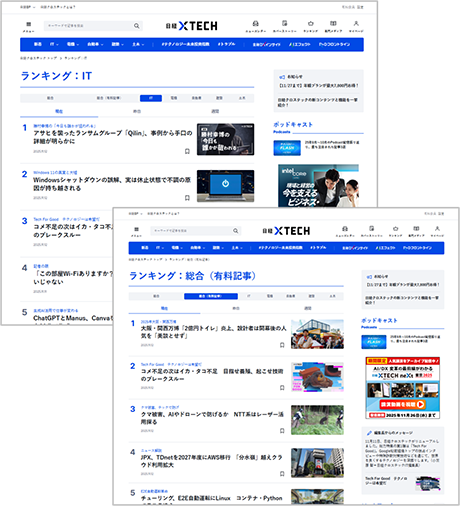The image size is (460, 506).
Task: Open the forest thumbnail of the クマ被害 article
Action: coord(317,420)
